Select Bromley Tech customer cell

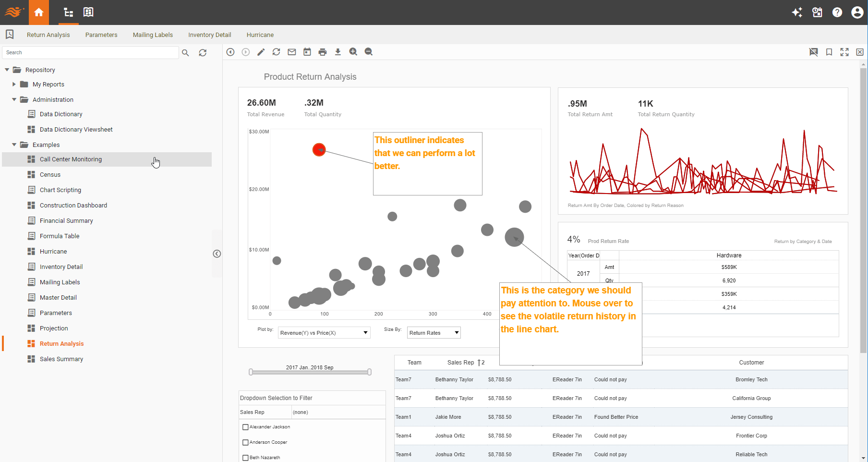pos(751,379)
